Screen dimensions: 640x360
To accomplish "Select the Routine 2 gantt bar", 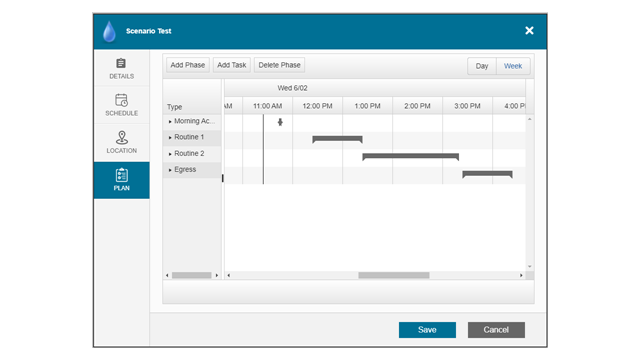I will coord(411,156).
